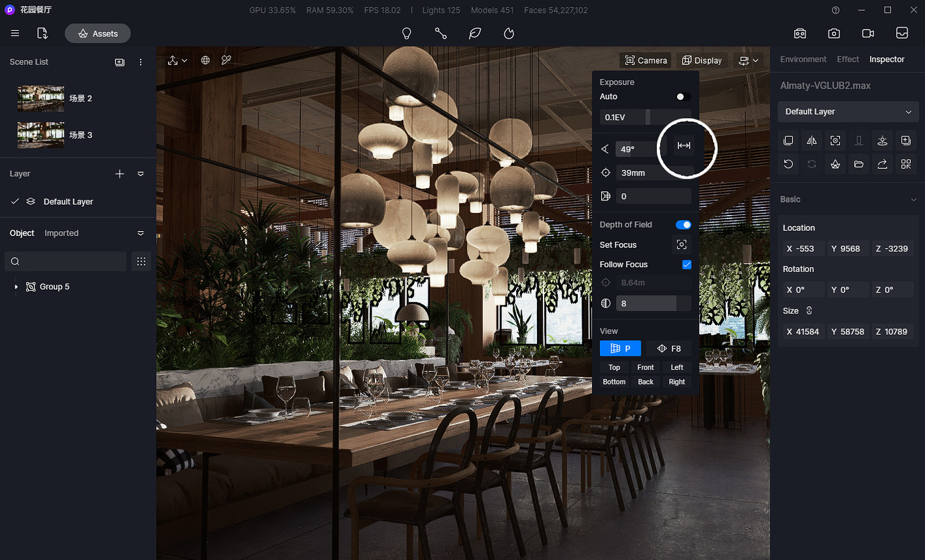Viewport: 925px width, 560px height.
Task: Click the Undo icon in the Inspector
Action: click(x=788, y=163)
